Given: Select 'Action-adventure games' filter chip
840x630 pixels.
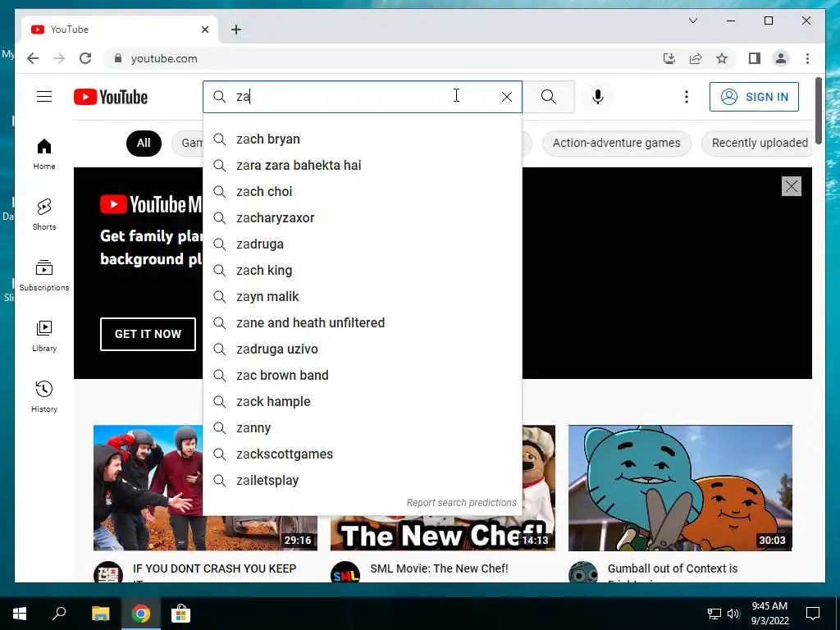Looking at the screenshot, I should [617, 143].
